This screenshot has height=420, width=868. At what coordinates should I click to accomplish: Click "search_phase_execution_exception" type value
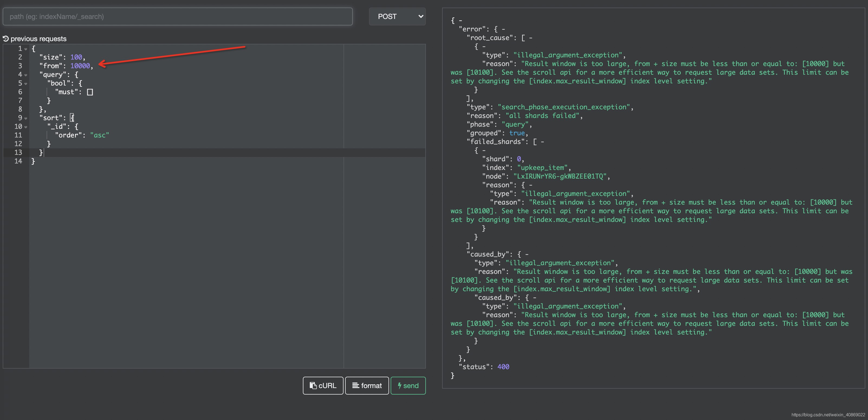564,107
